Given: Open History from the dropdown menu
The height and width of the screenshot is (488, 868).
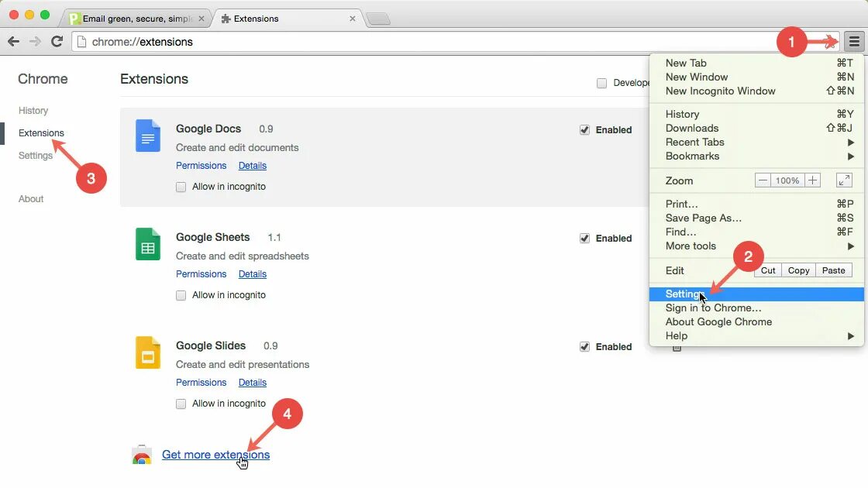Looking at the screenshot, I should click(x=756, y=114).
